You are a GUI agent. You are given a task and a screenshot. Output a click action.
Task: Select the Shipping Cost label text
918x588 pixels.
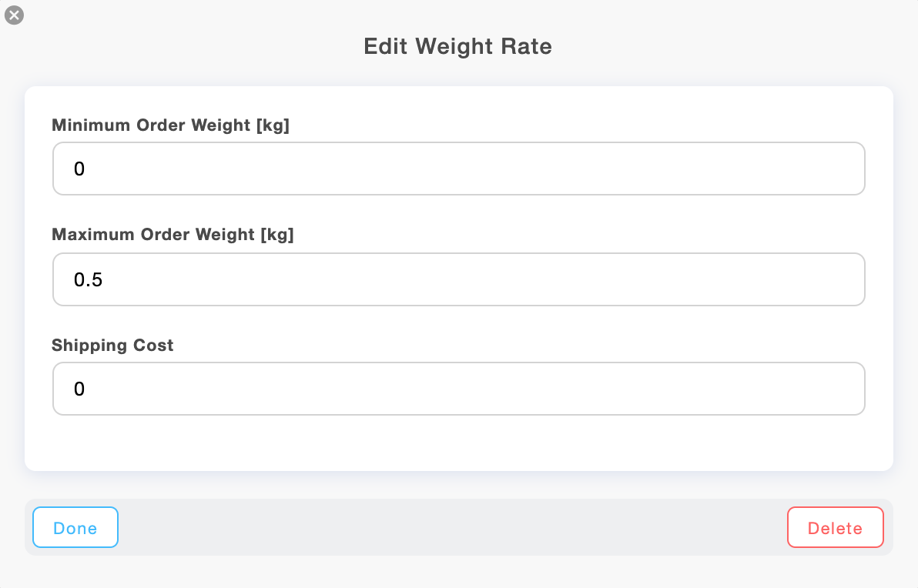click(112, 345)
